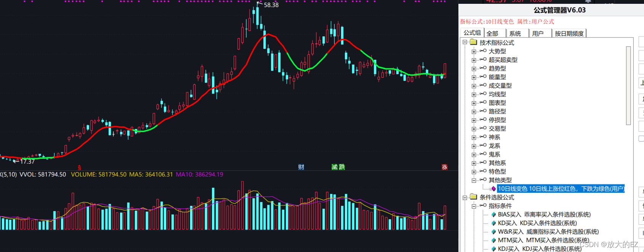Click the magenta diamond icon of 10日线变色

point(493,189)
